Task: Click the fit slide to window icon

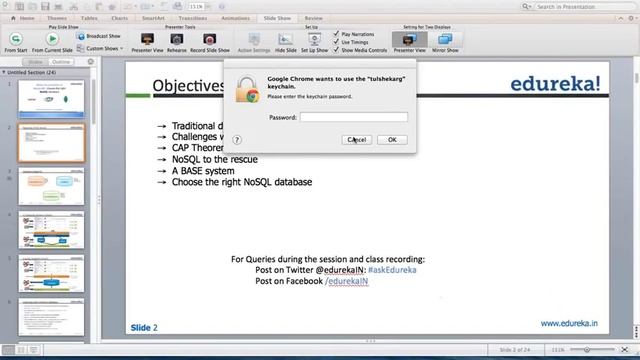Action: click(625, 350)
